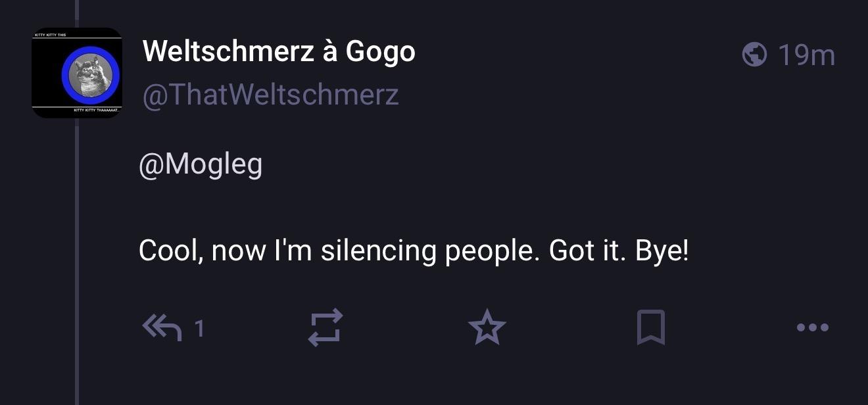Click the "KITTY KITTY THIS" caption in avatar
The height and width of the screenshot is (405, 868).
pyautogui.click(x=50, y=35)
